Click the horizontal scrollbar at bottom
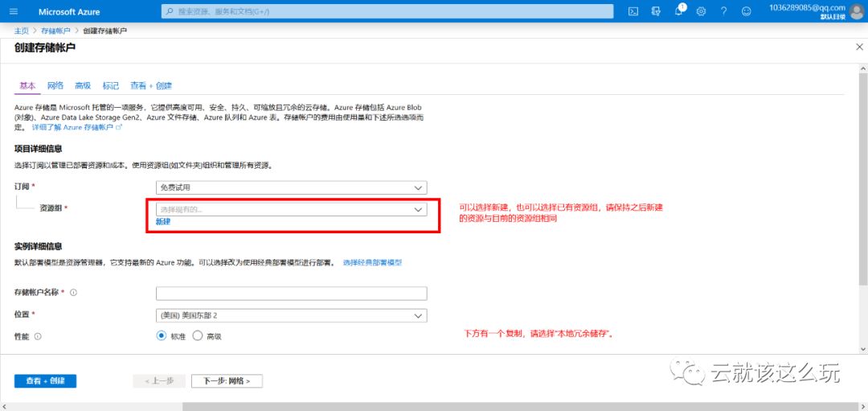This screenshot has height=411, width=868. 520,406
